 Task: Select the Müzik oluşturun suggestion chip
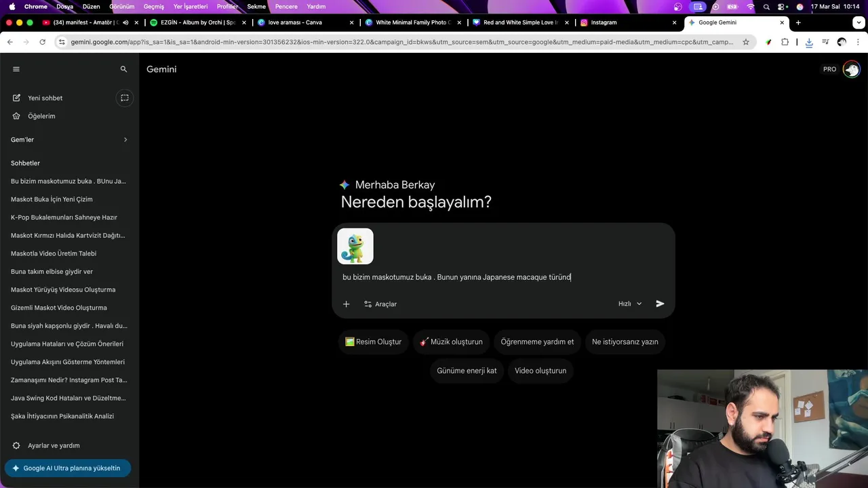point(451,342)
